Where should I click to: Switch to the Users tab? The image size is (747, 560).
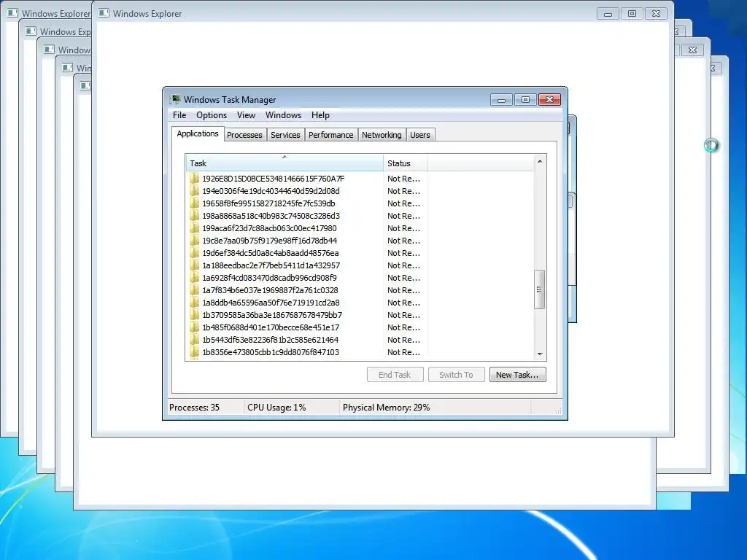tap(419, 135)
